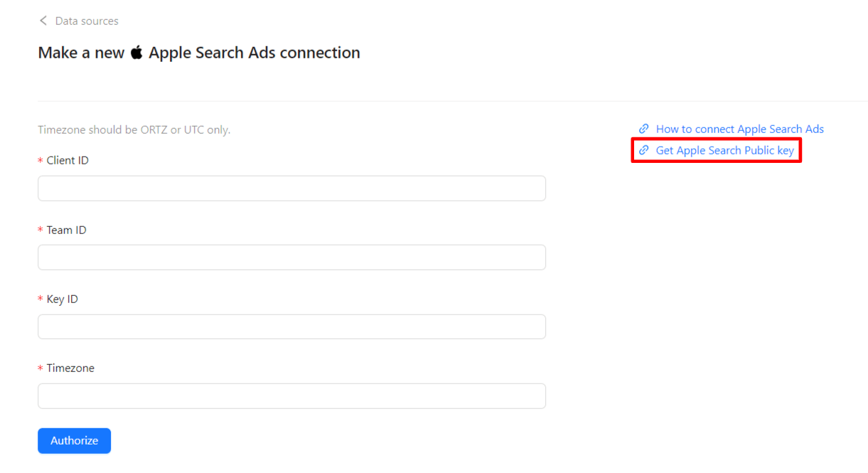868x473 pixels.
Task: Select the Team ID input box
Action: (291, 257)
